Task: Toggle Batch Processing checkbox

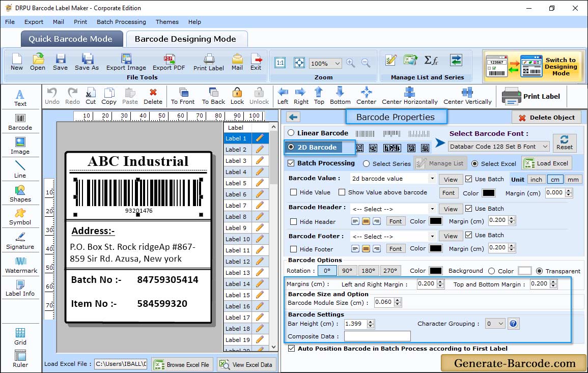Action: tap(291, 163)
